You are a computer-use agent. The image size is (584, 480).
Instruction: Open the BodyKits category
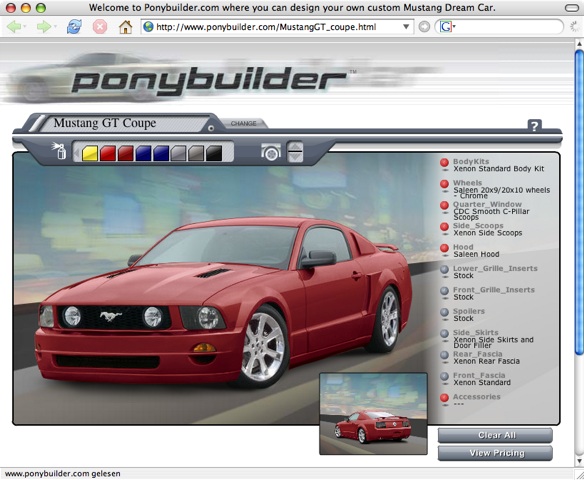471,161
